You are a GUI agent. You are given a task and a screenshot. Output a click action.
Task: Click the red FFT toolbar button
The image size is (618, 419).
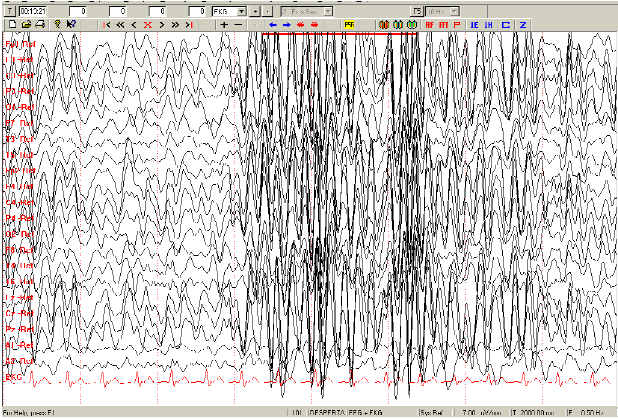pos(443,25)
